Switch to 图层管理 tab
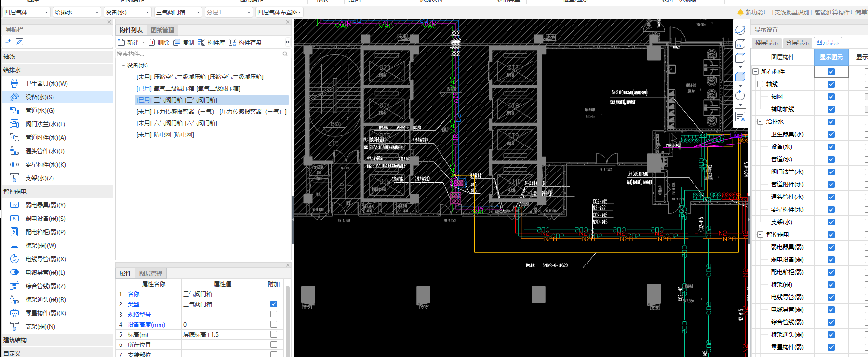This screenshot has width=868, height=357. point(151,273)
